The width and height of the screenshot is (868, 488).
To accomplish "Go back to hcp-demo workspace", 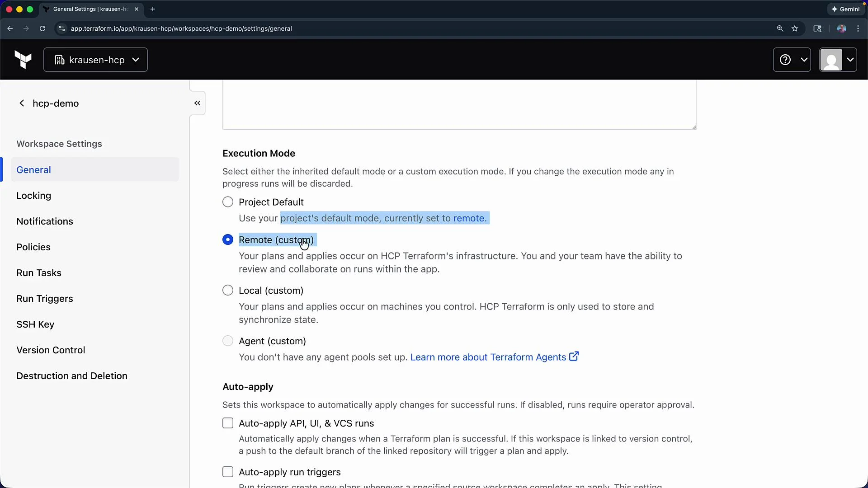I will pos(48,103).
